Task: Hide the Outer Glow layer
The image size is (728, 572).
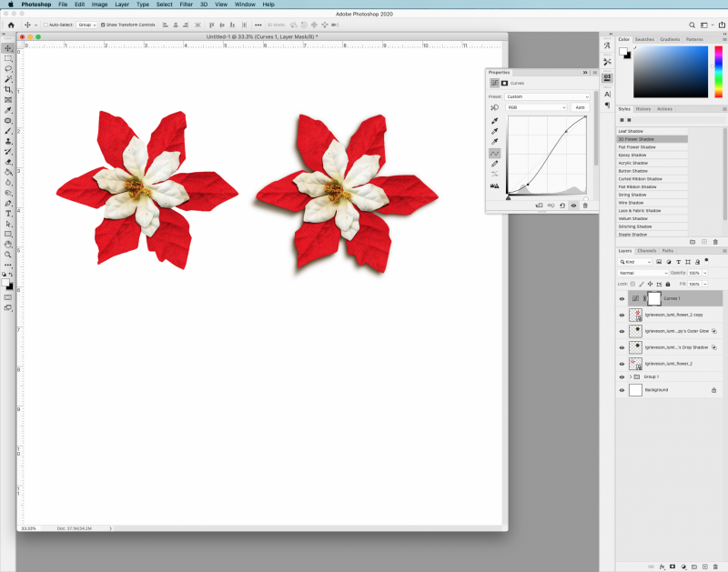Action: (x=622, y=331)
